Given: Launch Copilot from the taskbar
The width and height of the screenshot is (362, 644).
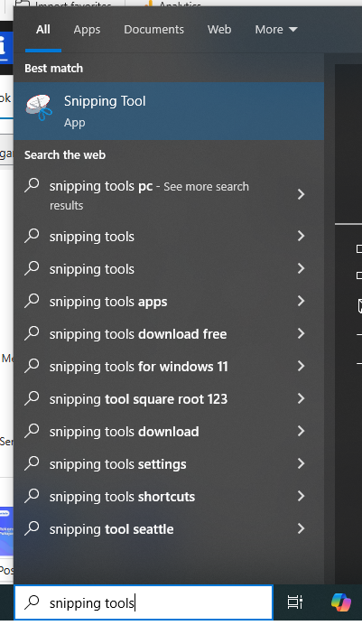Looking at the screenshot, I should point(341,602).
